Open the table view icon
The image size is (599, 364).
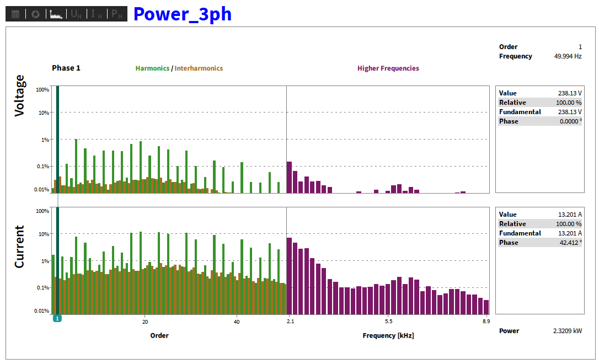(15, 14)
